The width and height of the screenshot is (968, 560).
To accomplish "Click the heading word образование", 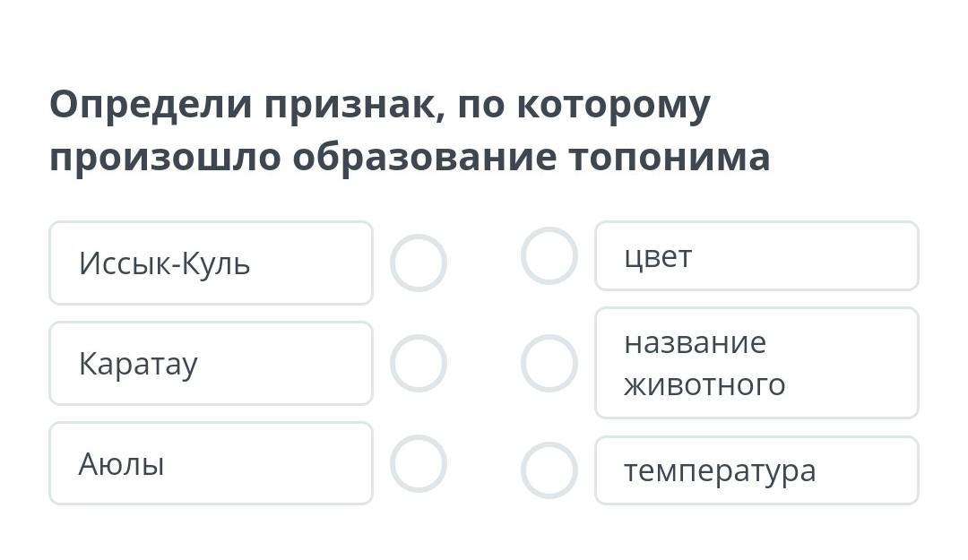I will [x=426, y=158].
